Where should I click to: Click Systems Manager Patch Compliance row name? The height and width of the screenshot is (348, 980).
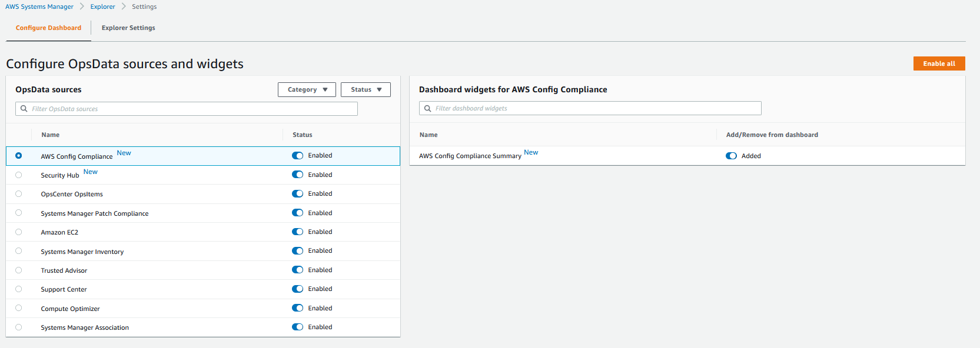pos(95,213)
